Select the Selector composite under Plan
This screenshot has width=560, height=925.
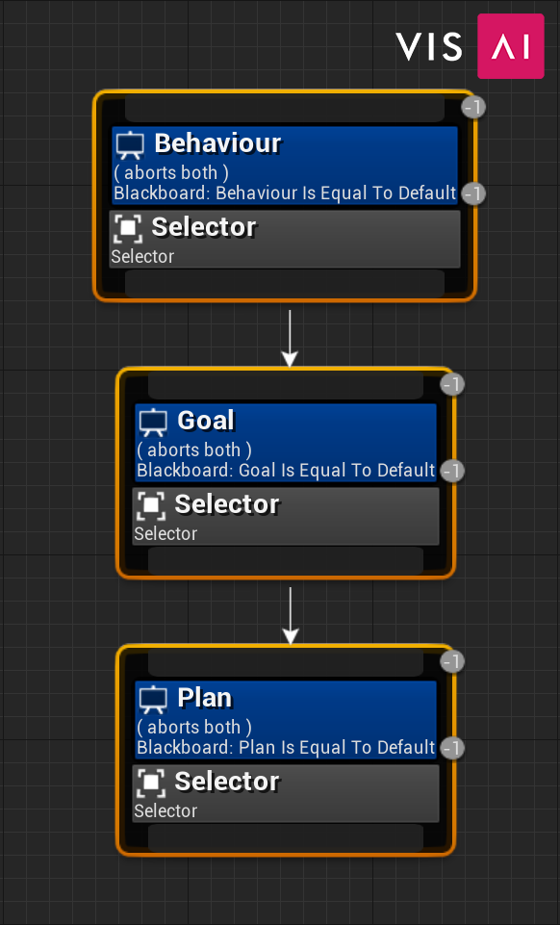coord(286,793)
